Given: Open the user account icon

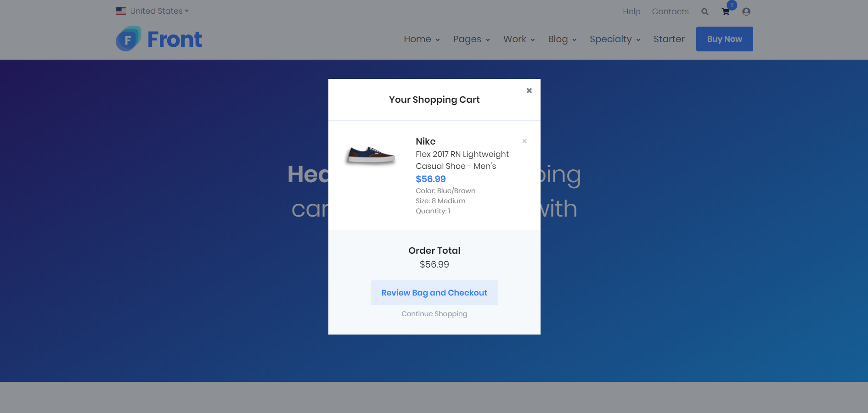Looking at the screenshot, I should 746,11.
